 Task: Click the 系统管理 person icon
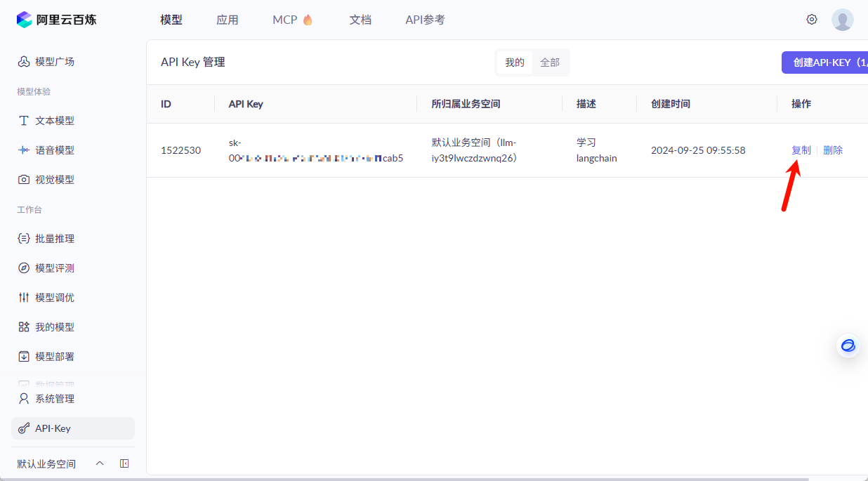pyautogui.click(x=24, y=399)
